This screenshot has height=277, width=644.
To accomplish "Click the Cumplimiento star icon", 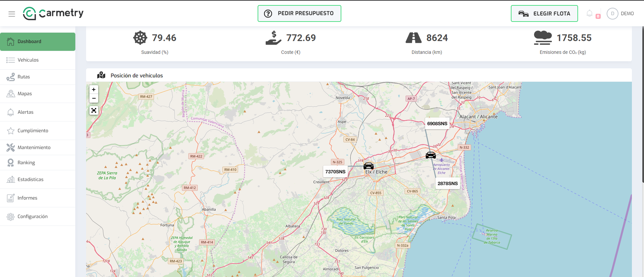I will coord(11,131).
